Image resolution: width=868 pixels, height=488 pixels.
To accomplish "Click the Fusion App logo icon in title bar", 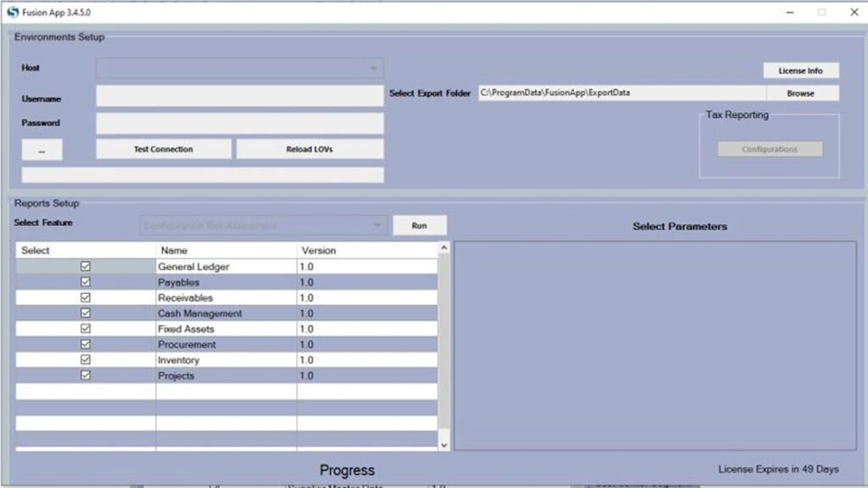I will (12, 13).
